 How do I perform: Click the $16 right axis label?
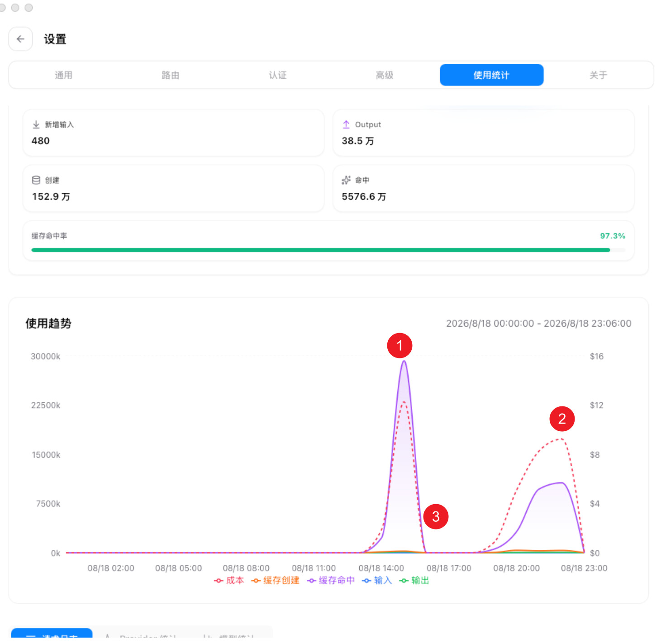[x=597, y=356]
